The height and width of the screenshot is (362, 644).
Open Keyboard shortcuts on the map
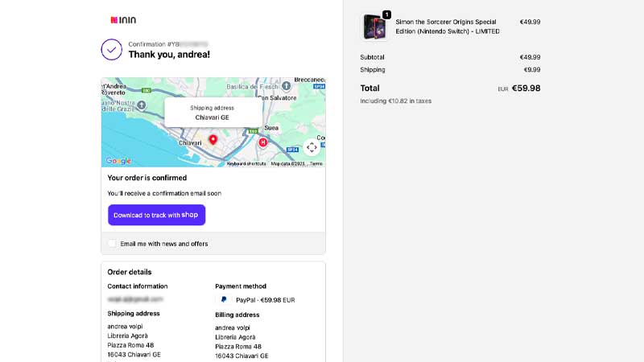point(246,163)
